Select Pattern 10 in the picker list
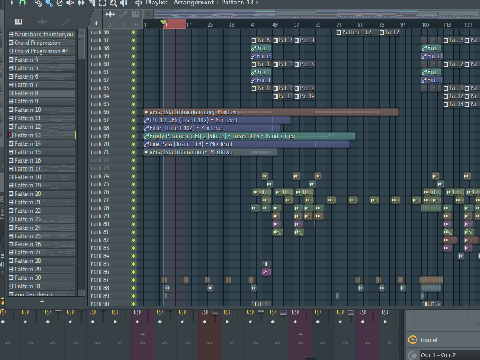This screenshot has height=360, width=480. (x=42, y=110)
